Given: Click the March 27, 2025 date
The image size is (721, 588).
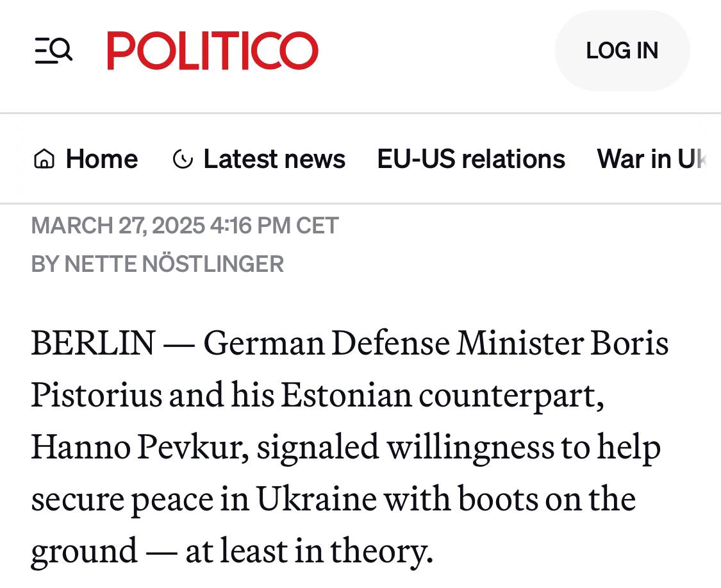Looking at the screenshot, I should (118, 226).
